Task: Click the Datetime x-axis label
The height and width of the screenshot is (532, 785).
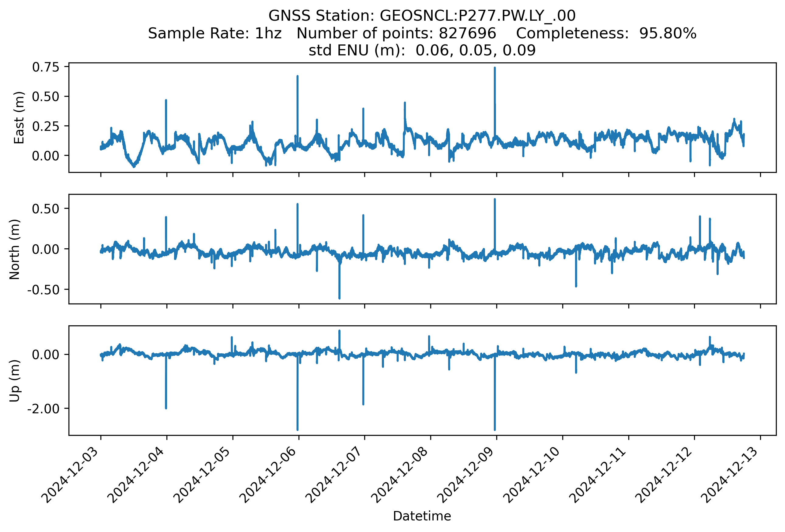Action: 422,516
